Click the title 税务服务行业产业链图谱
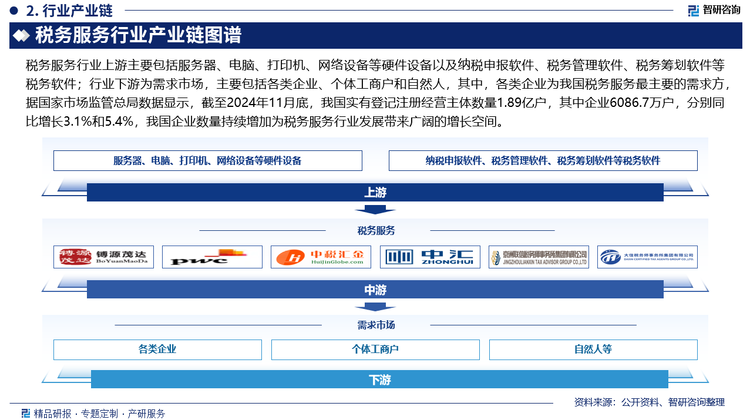Viewport: 750px width, 420px height. [138, 35]
